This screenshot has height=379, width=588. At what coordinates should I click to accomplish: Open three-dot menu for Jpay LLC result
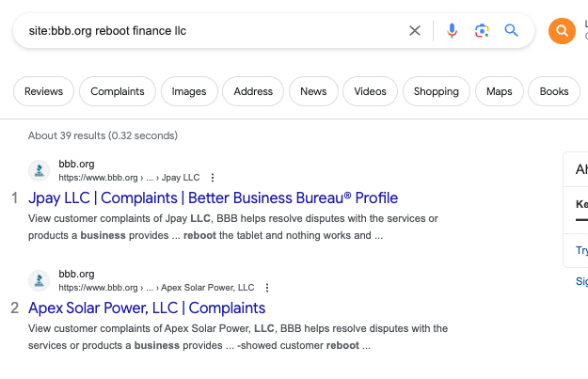tap(213, 178)
